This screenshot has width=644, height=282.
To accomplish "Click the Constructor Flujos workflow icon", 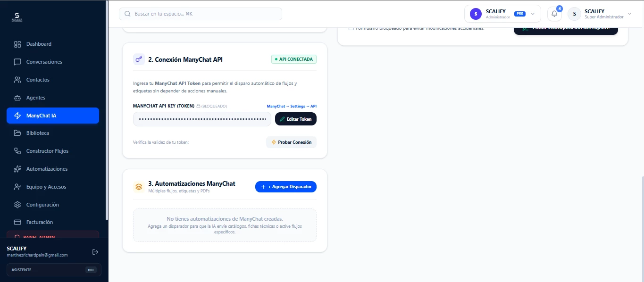I will 17,151.
